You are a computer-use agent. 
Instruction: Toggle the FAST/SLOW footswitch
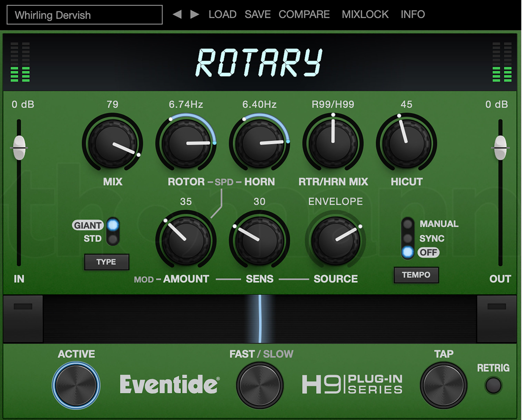coord(260,385)
